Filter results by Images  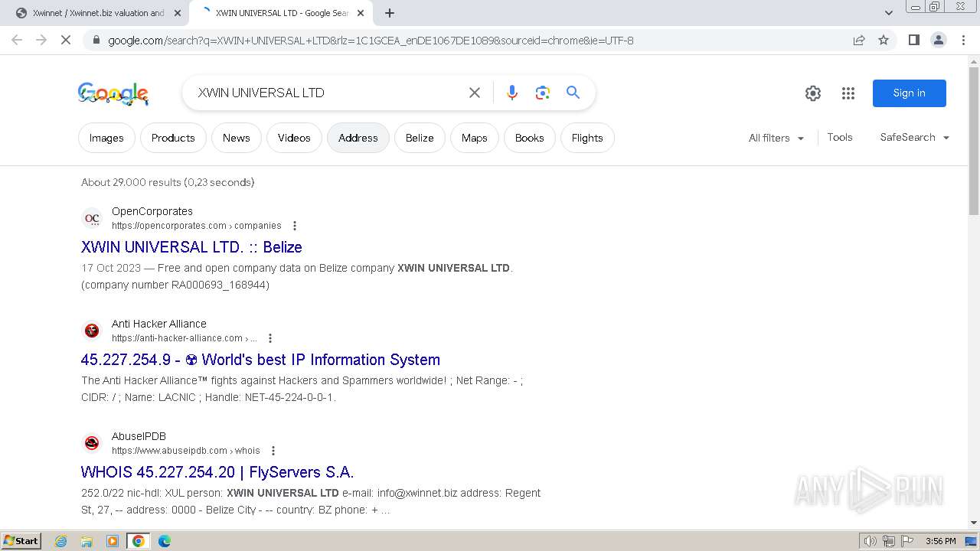click(106, 138)
